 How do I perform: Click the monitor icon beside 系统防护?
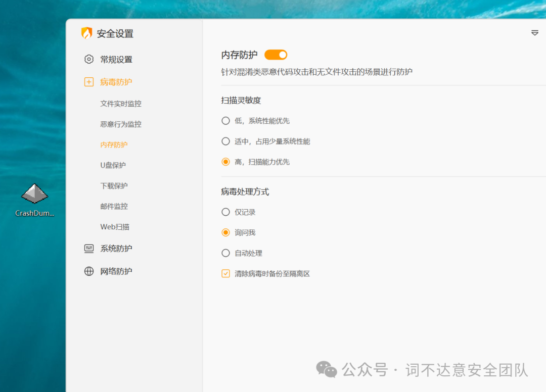coord(89,249)
